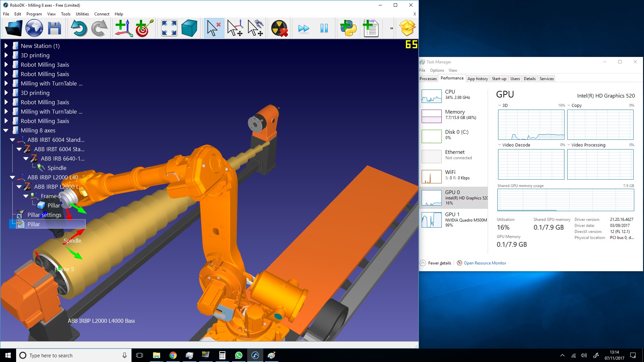Click the Save station floppy icon

click(54, 28)
